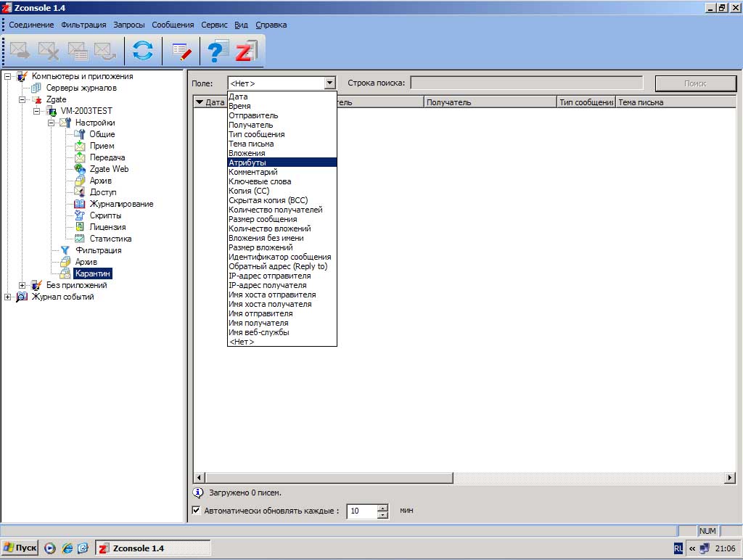Sort by the Тема письма column header

point(676,102)
